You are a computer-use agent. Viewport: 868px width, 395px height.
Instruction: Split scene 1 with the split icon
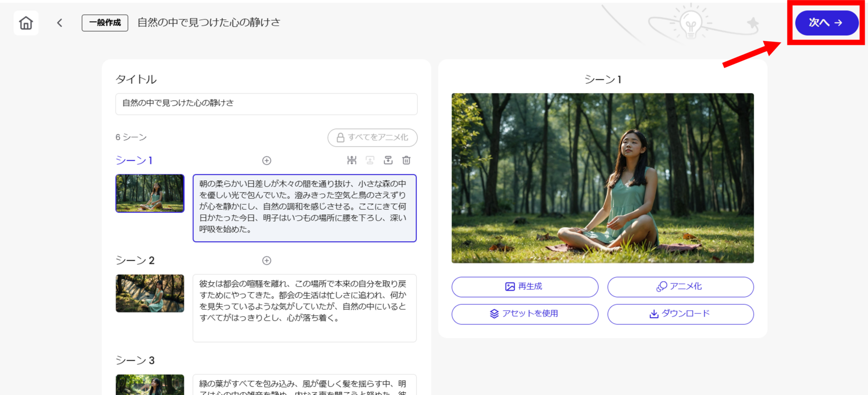tap(352, 160)
